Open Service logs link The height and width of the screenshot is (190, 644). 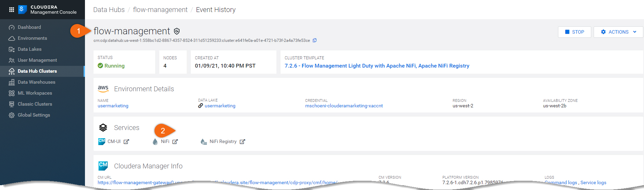[x=593, y=182]
